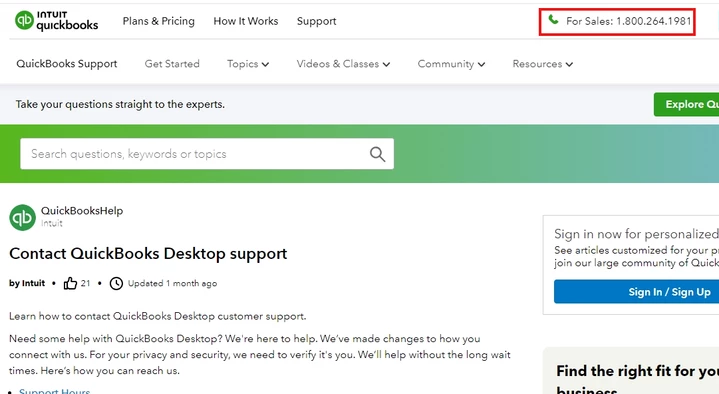Image resolution: width=719 pixels, height=394 pixels.
Task: Click 'Sign in now for personalized' heading
Action: pyautogui.click(x=636, y=234)
